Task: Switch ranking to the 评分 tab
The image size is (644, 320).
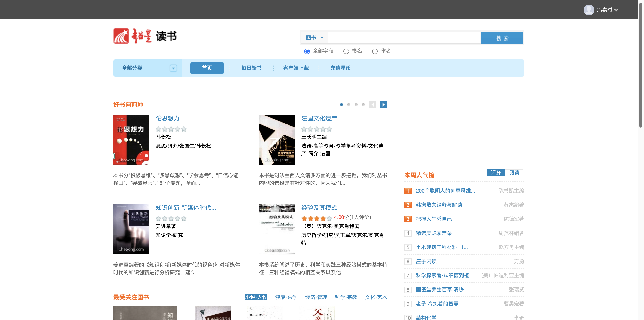Action: pos(495,173)
